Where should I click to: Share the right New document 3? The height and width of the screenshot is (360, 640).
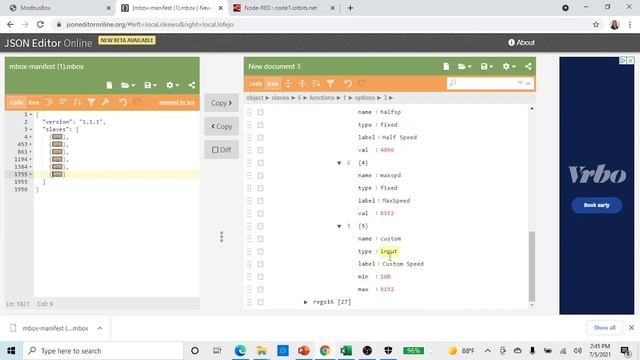pos(528,66)
